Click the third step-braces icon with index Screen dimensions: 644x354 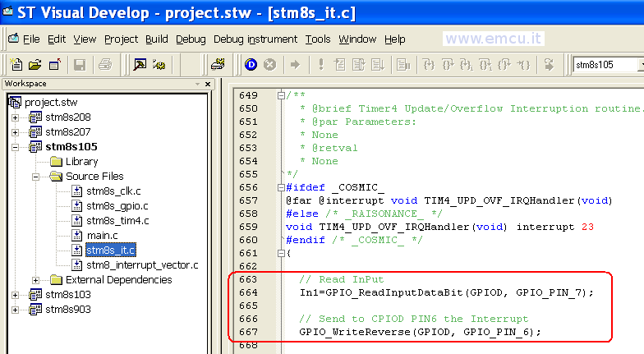(467, 64)
